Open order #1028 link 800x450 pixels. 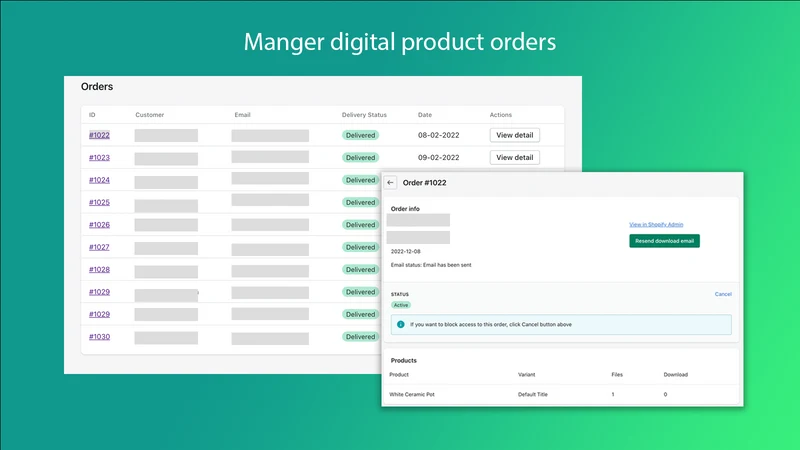click(99, 270)
